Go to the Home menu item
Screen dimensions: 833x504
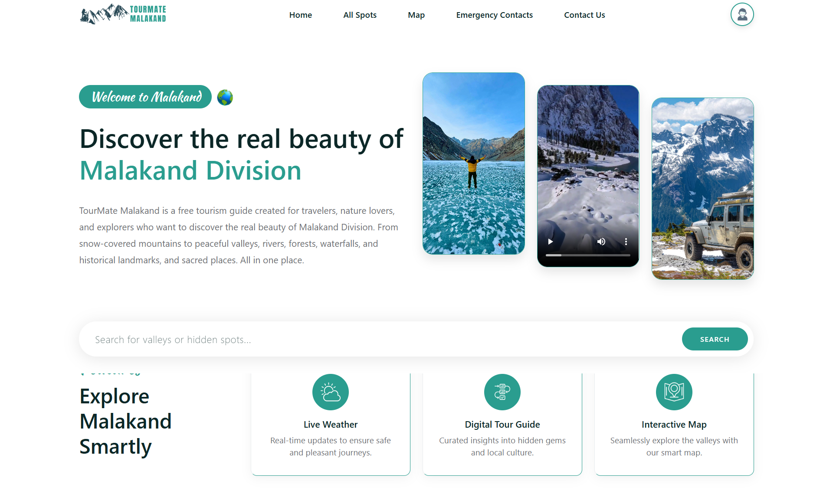tap(300, 15)
